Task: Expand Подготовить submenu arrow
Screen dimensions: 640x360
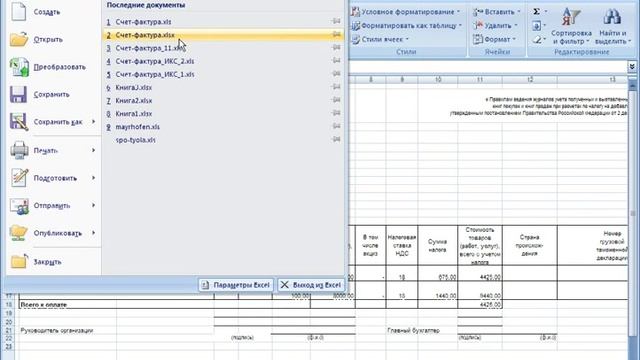Action: point(93,178)
